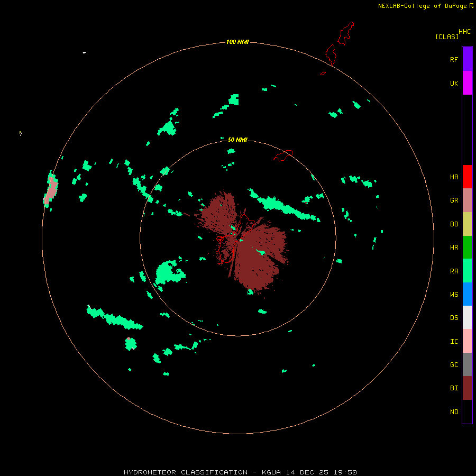476x476 pixels.
Task: Click the 'HHC' product code text
Action: (464, 32)
